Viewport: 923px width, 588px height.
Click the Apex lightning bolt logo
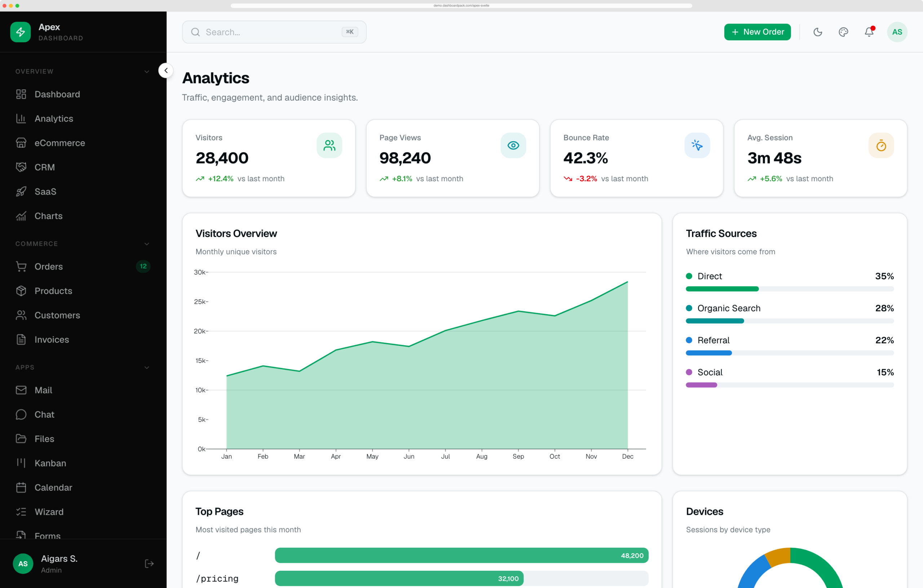click(20, 32)
